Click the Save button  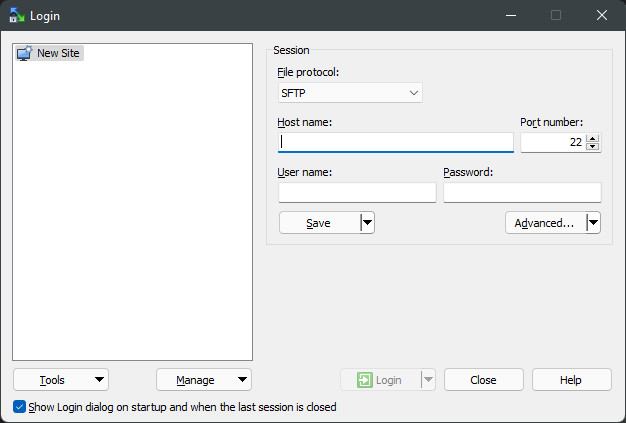(x=318, y=223)
